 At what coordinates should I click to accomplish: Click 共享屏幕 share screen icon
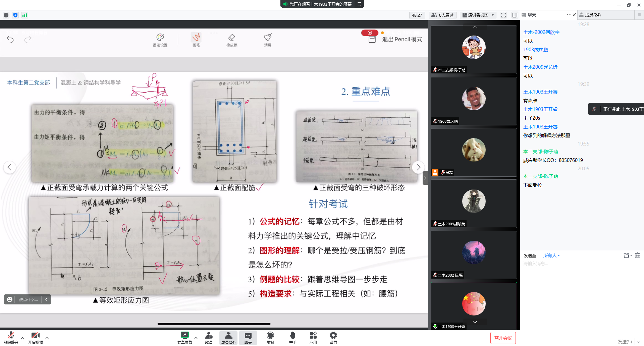tap(184, 337)
